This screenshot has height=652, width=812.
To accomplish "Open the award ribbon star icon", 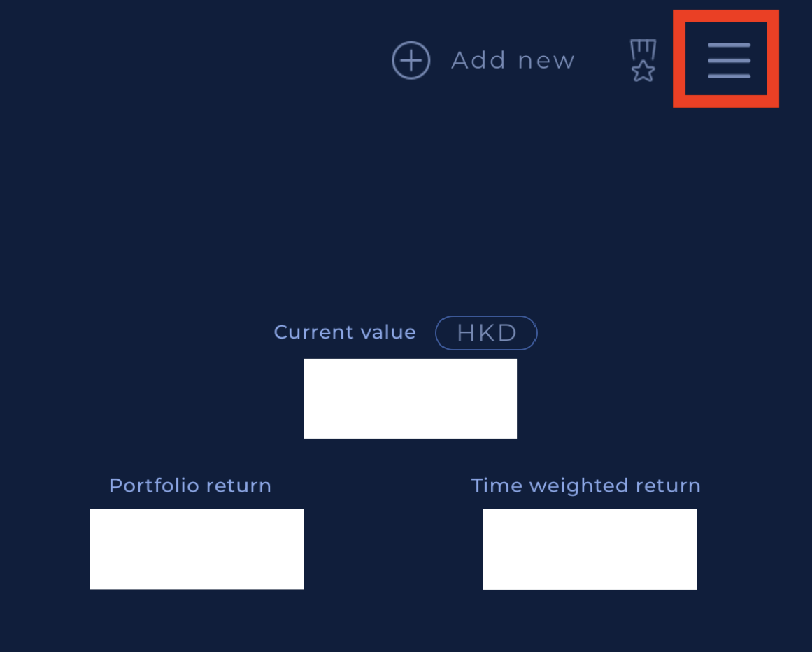I will coord(643,61).
